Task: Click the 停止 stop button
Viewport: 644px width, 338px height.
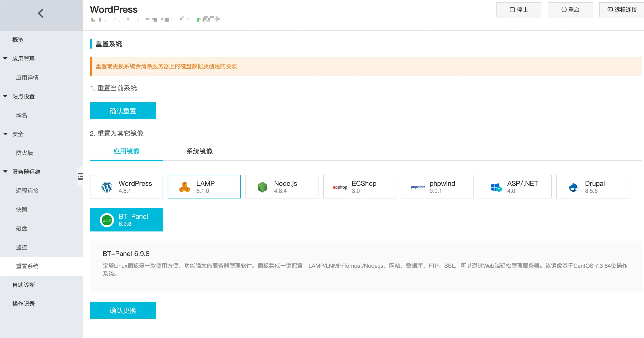Action: (518, 10)
